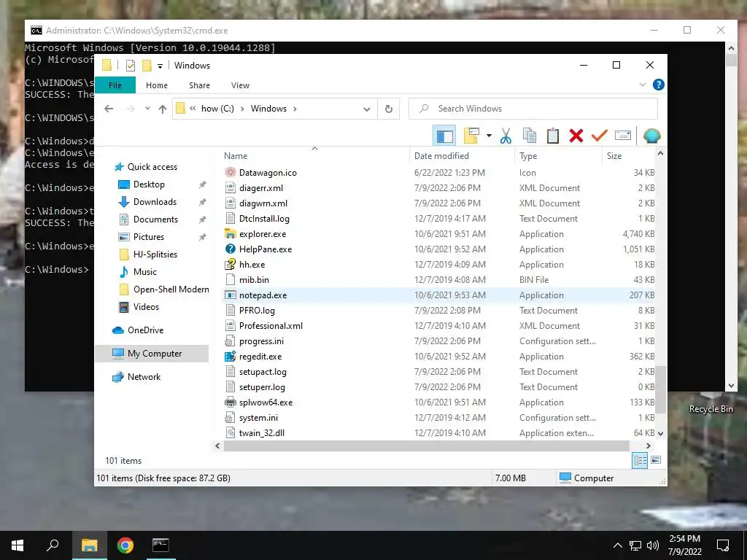Click 'how (C:)' in the address path
Screen dimensions: 747x560
coord(217,109)
